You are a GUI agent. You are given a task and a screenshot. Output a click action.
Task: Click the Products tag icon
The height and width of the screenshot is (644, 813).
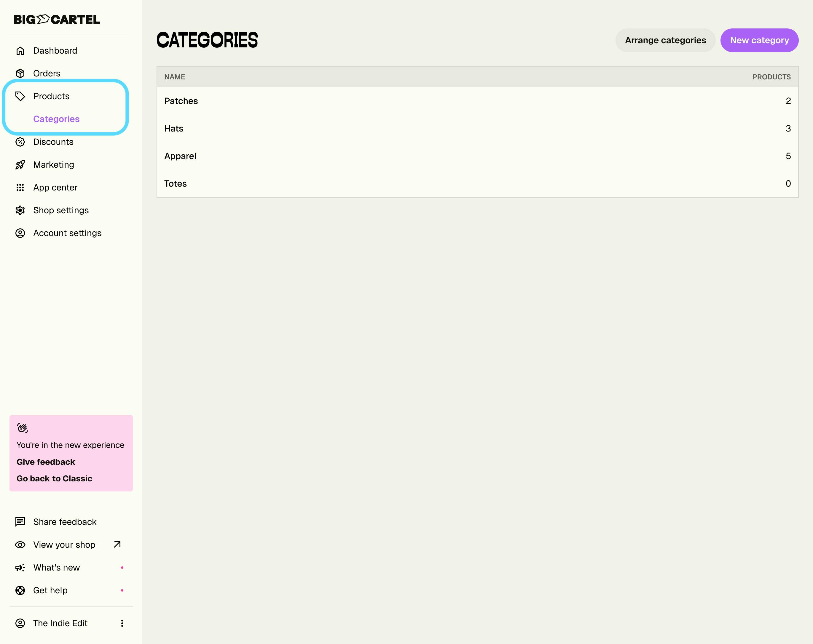click(20, 96)
